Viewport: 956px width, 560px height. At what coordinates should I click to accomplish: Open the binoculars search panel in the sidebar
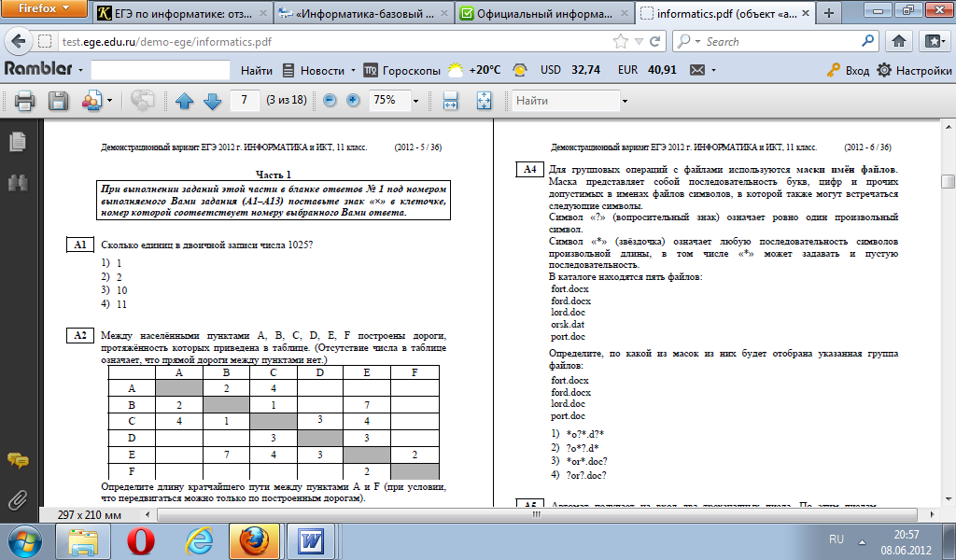[18, 182]
